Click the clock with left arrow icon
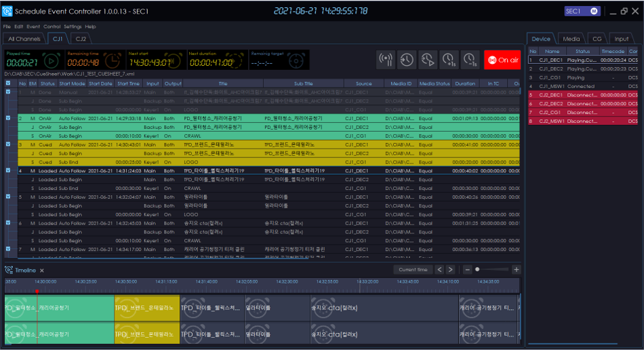Viewport: 644px width, 350px height. [x=407, y=60]
